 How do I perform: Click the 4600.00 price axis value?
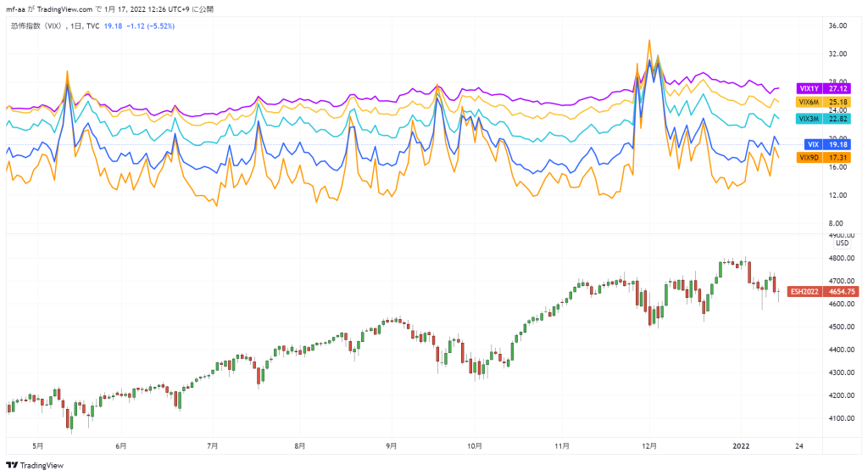[x=842, y=304]
